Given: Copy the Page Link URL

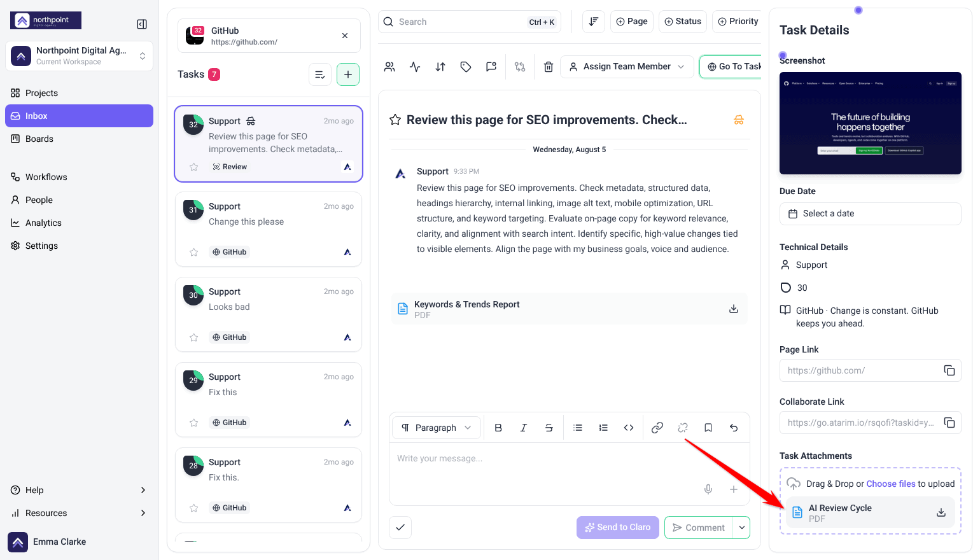Looking at the screenshot, I should (949, 370).
